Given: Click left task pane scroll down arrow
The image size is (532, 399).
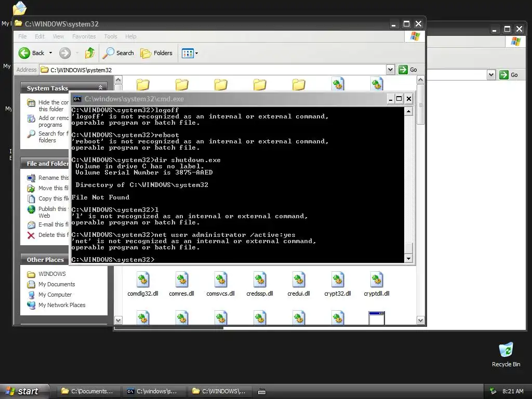Looking at the screenshot, I should click(118, 320).
